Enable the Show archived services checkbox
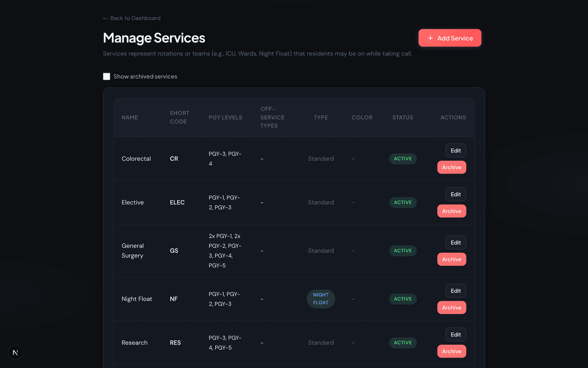 pyautogui.click(x=106, y=76)
